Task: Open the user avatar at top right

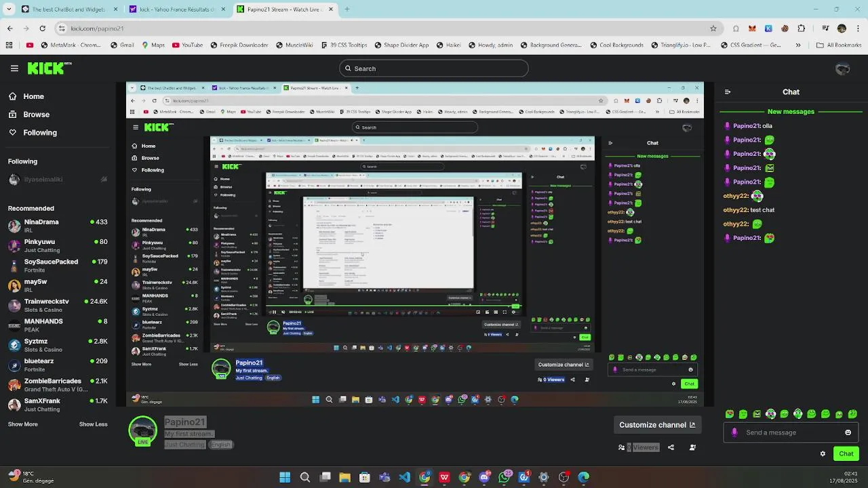Action: [843, 68]
